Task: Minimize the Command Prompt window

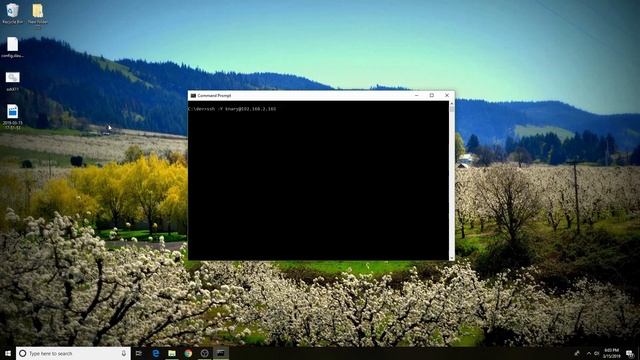Action: (x=416, y=96)
